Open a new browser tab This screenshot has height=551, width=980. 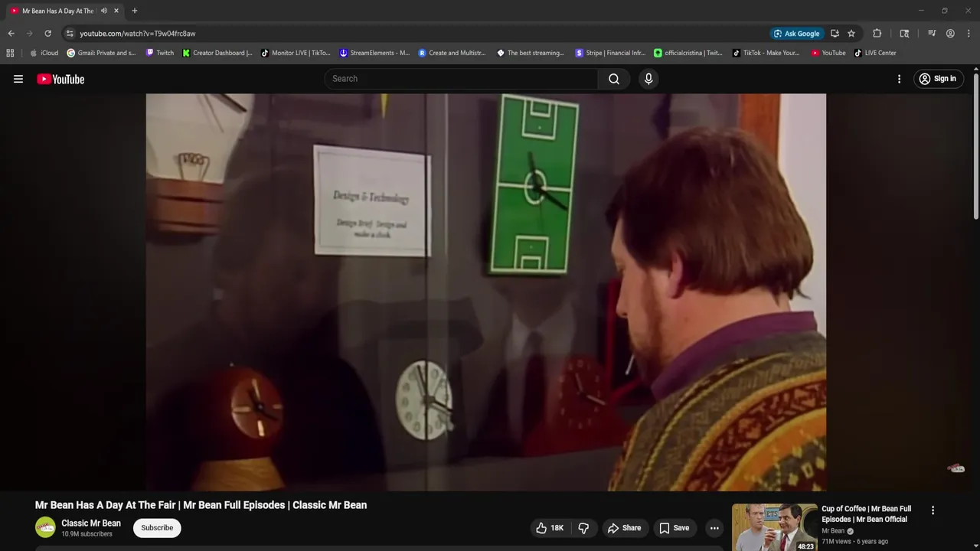[x=135, y=11]
